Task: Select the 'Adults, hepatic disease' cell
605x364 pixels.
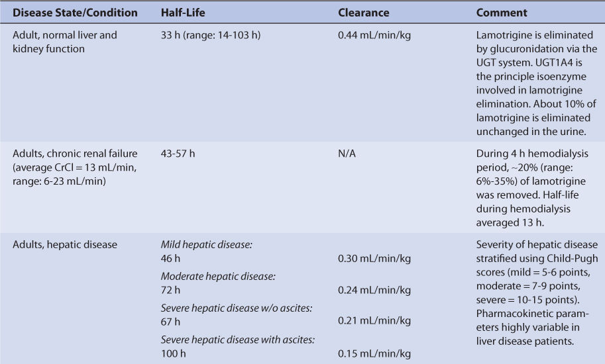Action: coord(65,244)
